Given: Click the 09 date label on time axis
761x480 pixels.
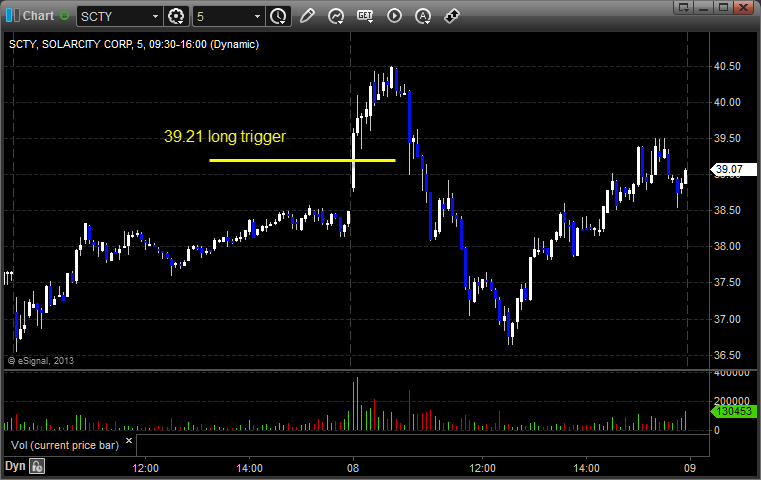Looking at the screenshot, I should tap(690, 468).
